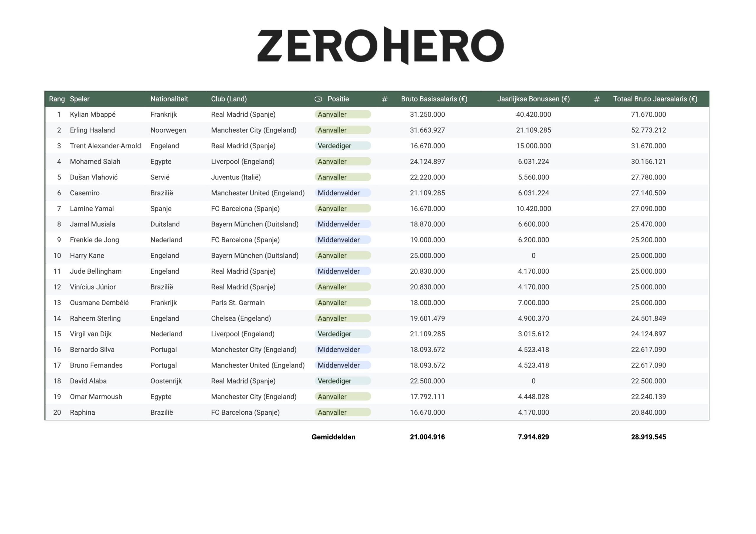Open Trent Alexander-Arnold's Verdediger position chip
This screenshot has height=534, width=756.
[x=343, y=146]
